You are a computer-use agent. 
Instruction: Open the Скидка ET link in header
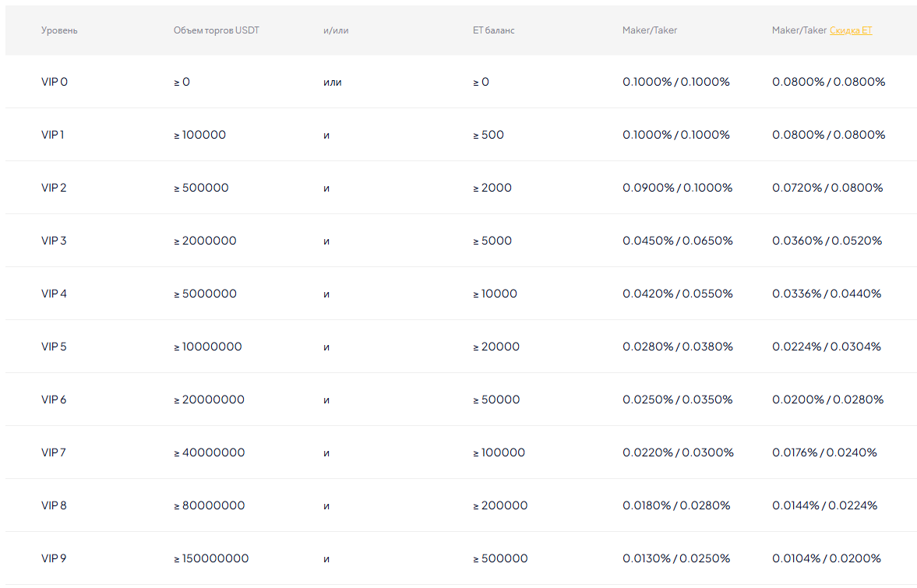[x=850, y=30]
